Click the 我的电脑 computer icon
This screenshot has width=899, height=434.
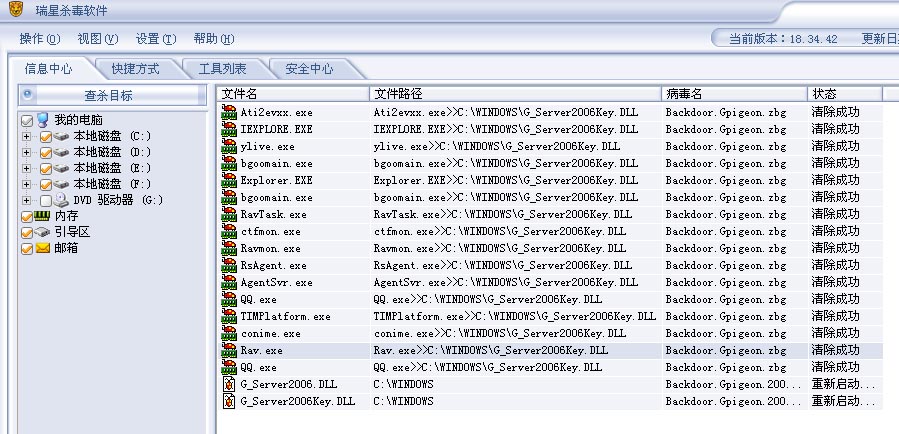(x=42, y=120)
